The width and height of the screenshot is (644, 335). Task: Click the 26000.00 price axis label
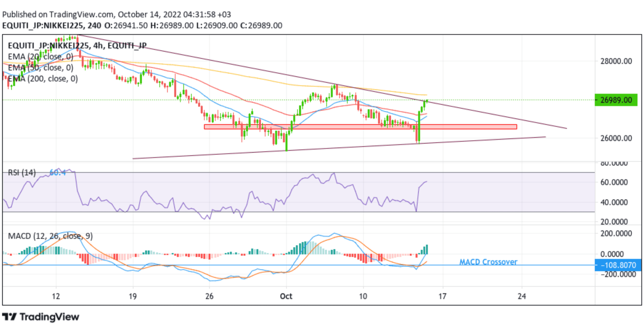[616, 138]
